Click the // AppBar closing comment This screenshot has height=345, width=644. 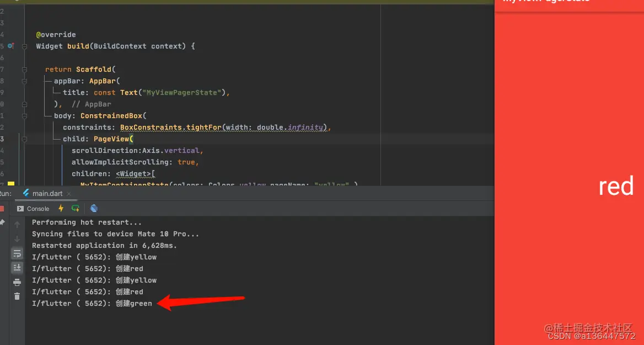(91, 104)
